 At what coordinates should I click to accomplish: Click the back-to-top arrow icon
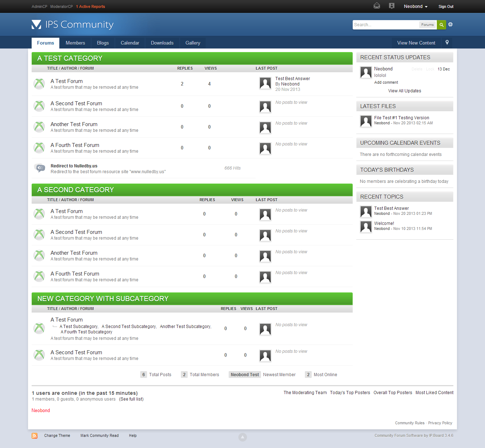click(243, 437)
